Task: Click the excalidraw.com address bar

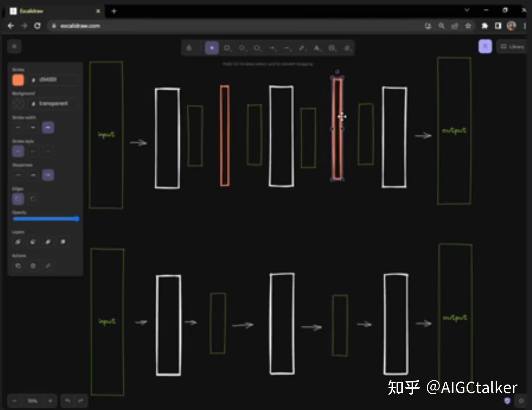Action: point(80,26)
